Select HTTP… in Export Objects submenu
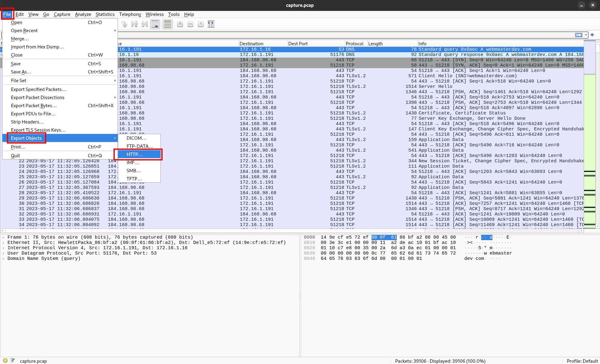Screen dimensions: 600x364 [x=139, y=154]
